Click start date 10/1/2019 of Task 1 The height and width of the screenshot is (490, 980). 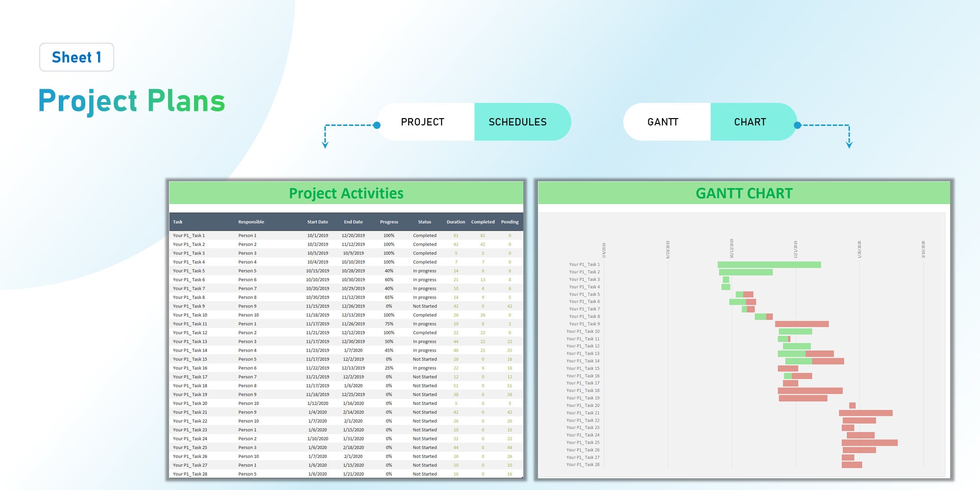coord(318,236)
